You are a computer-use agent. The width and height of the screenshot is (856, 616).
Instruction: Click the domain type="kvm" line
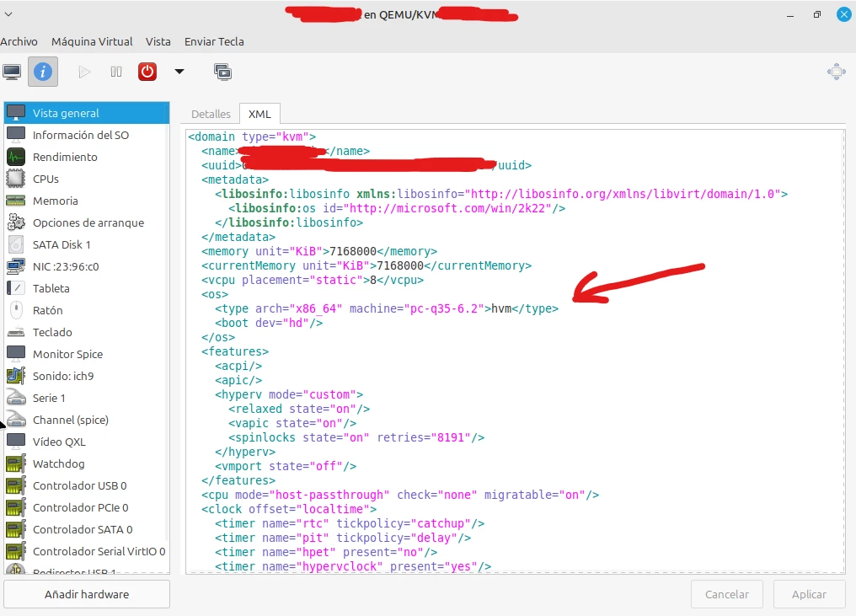pos(252,137)
